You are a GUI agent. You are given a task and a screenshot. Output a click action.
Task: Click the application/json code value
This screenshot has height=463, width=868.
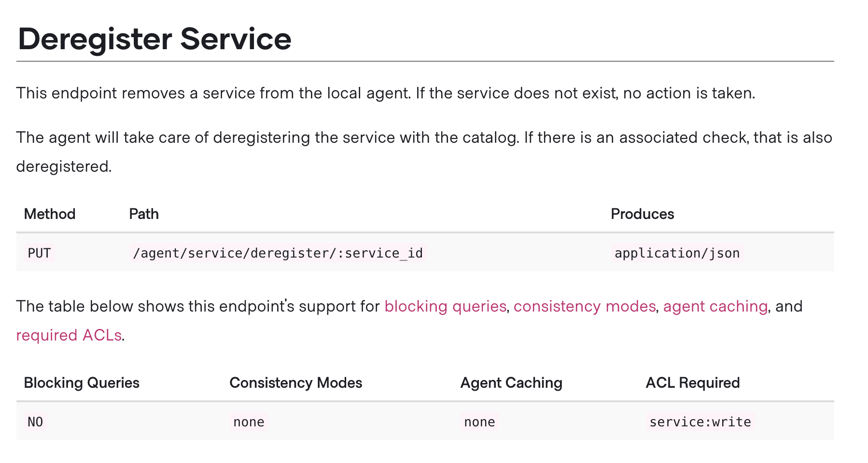pyautogui.click(x=677, y=253)
